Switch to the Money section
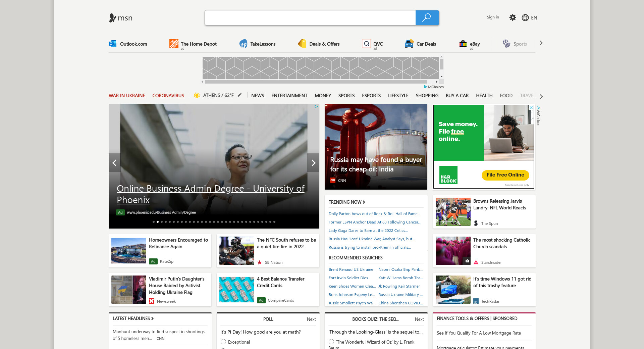This screenshot has height=349, width=644. tap(323, 96)
